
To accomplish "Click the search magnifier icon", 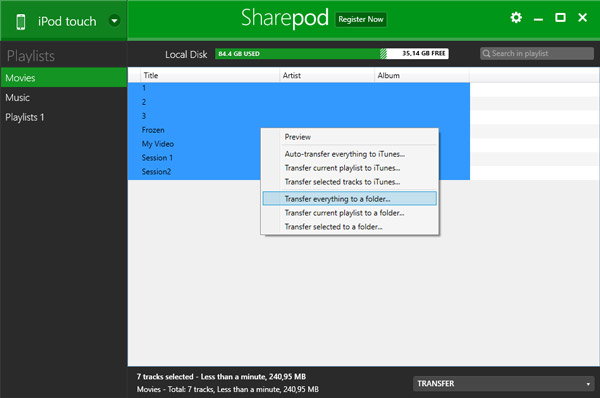I will (x=486, y=54).
